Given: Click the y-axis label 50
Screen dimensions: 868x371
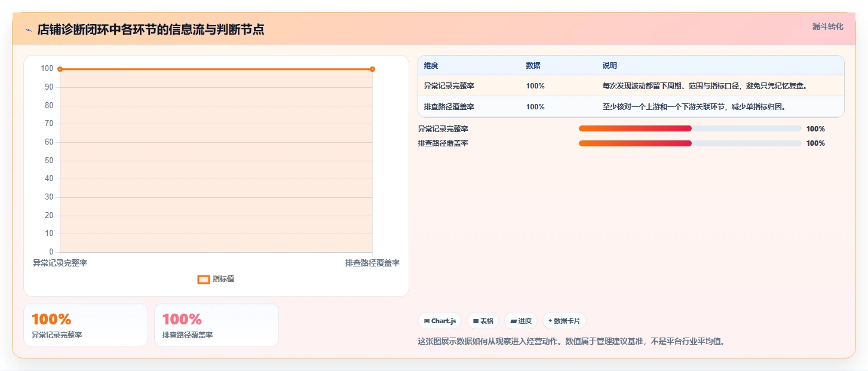Looking at the screenshot, I should click(x=49, y=161).
